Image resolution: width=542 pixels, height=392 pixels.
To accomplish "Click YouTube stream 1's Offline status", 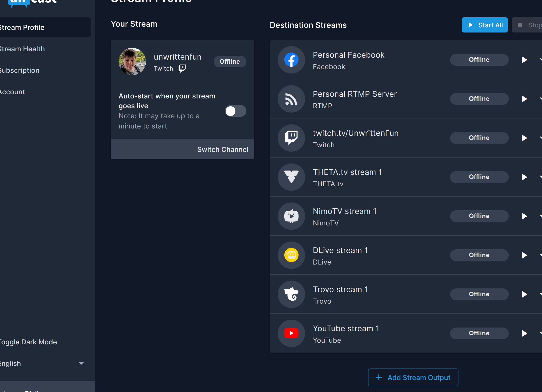I will point(479,333).
